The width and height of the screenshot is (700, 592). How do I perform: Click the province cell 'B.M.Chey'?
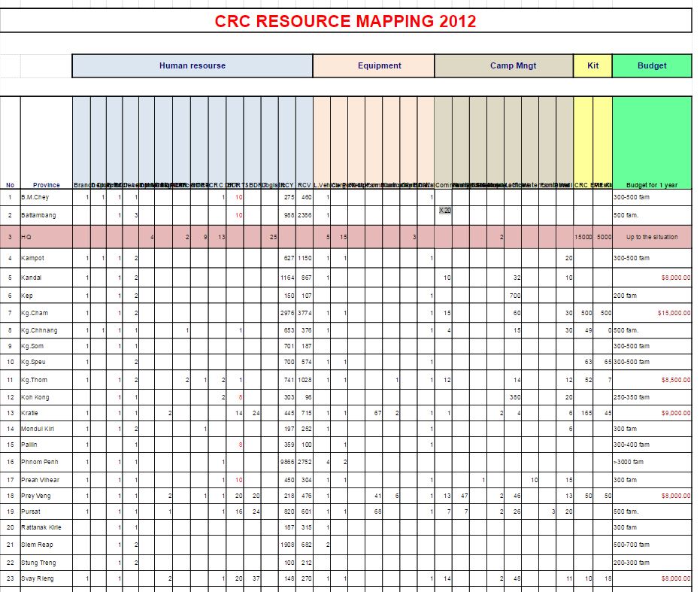point(47,197)
